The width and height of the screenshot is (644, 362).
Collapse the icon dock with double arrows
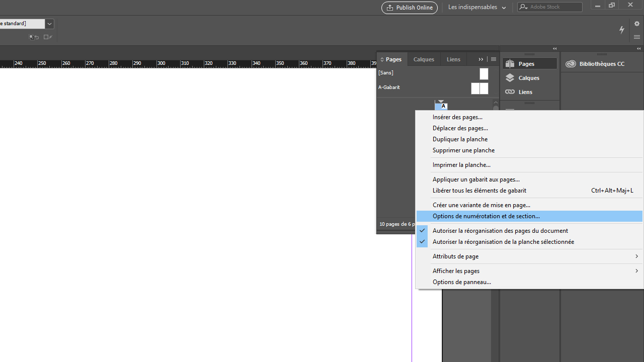(555, 49)
